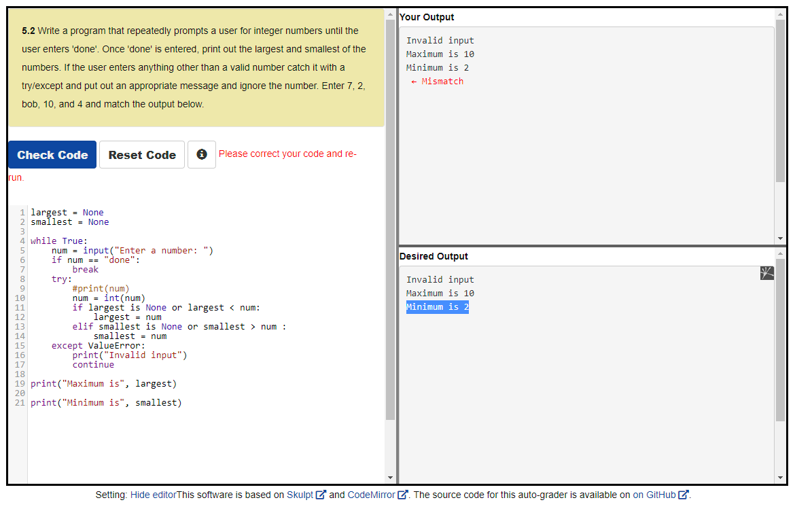The height and width of the screenshot is (513, 812).
Task: Click highlighted 'Minimum is 2' in Desired Output
Action: [438, 307]
